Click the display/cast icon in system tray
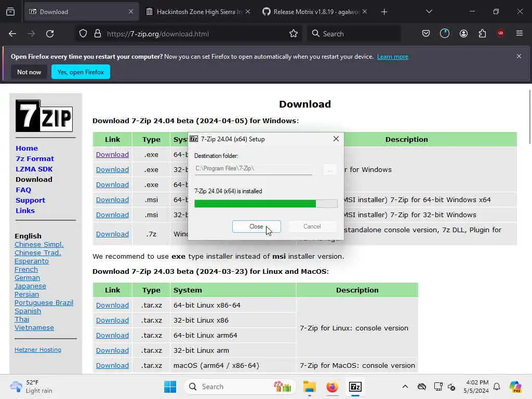Screen dimensions: 532x399 pos(438,387)
